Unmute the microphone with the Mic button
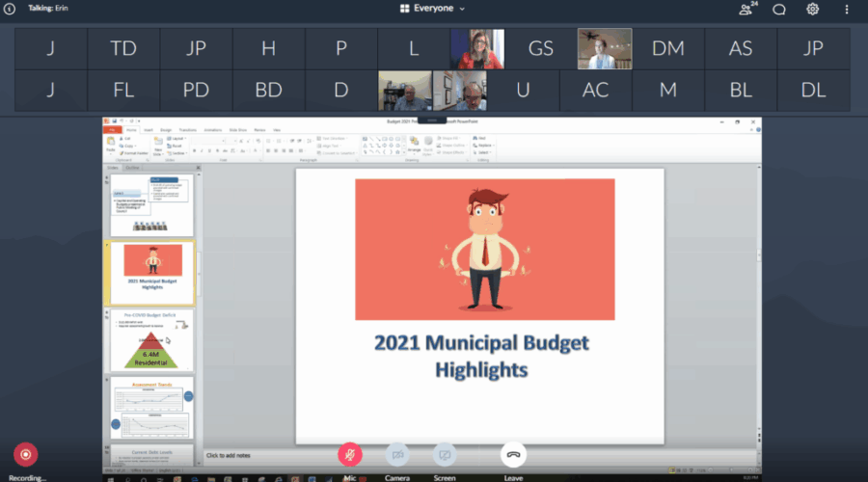868x482 pixels. click(x=350, y=453)
